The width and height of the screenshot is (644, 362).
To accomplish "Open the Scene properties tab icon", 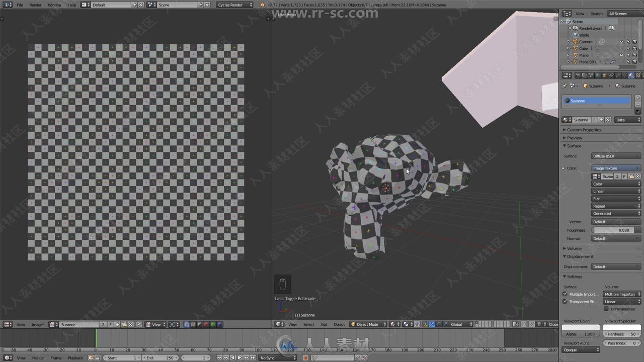I will point(591,75).
